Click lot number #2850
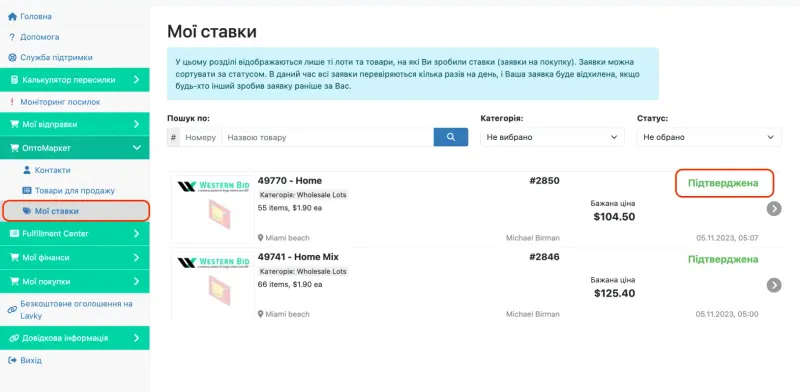 544,181
